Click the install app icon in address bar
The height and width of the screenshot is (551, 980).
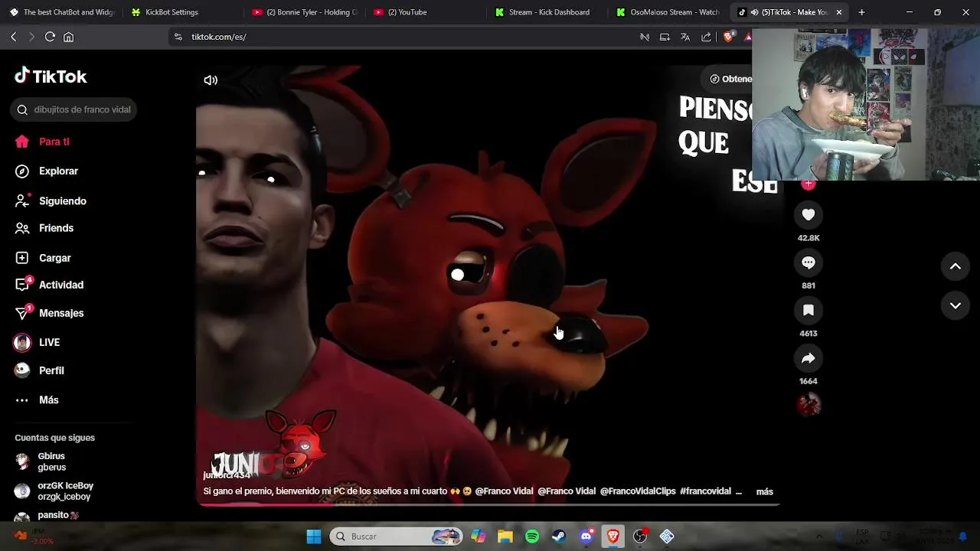click(x=665, y=37)
